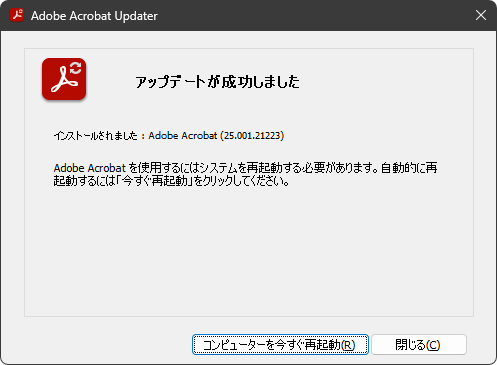Click the label インストールされました

pyautogui.click(x=96, y=136)
